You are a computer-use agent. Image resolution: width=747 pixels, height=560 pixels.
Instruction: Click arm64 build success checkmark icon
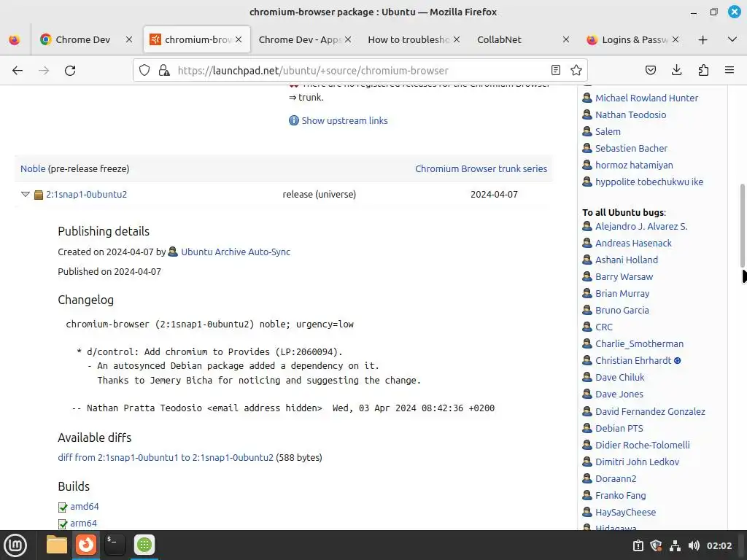(x=63, y=524)
